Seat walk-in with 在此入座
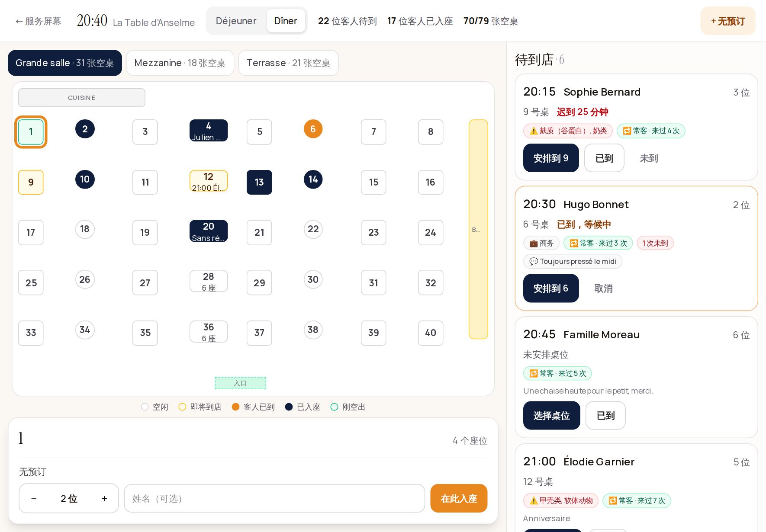The height and width of the screenshot is (532, 766). pos(459,499)
